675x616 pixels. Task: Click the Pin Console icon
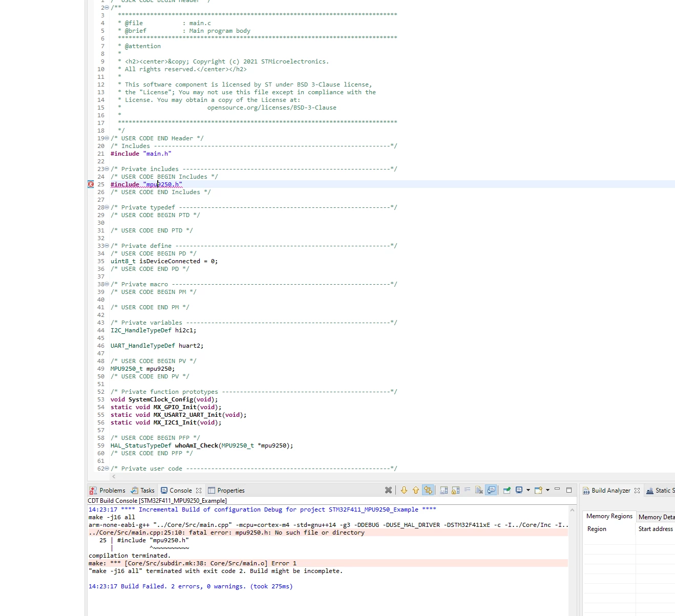tap(507, 490)
